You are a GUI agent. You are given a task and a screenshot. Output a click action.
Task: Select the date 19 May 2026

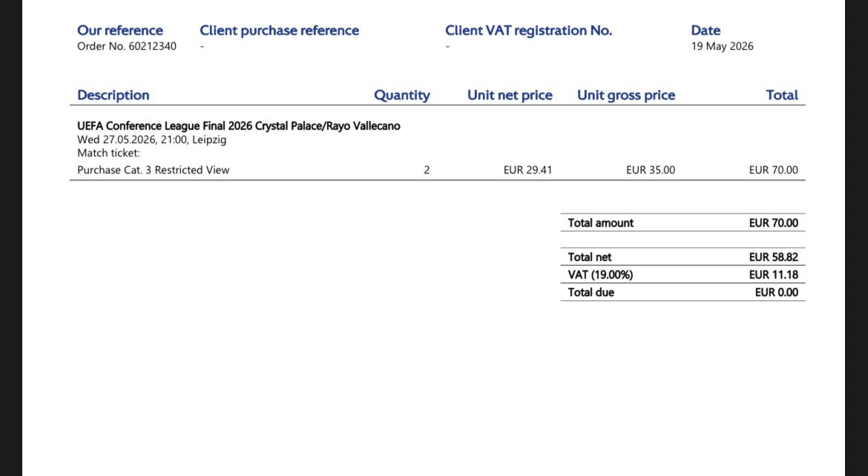click(722, 47)
